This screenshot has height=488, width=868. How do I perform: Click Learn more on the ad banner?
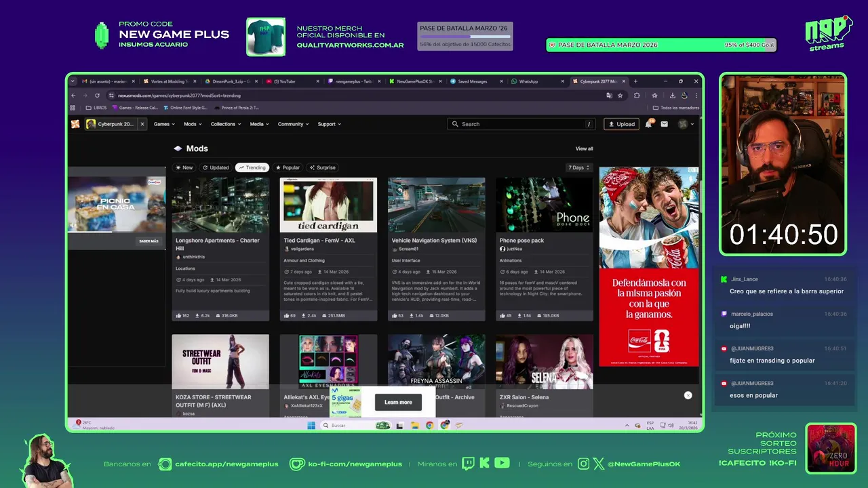point(398,402)
